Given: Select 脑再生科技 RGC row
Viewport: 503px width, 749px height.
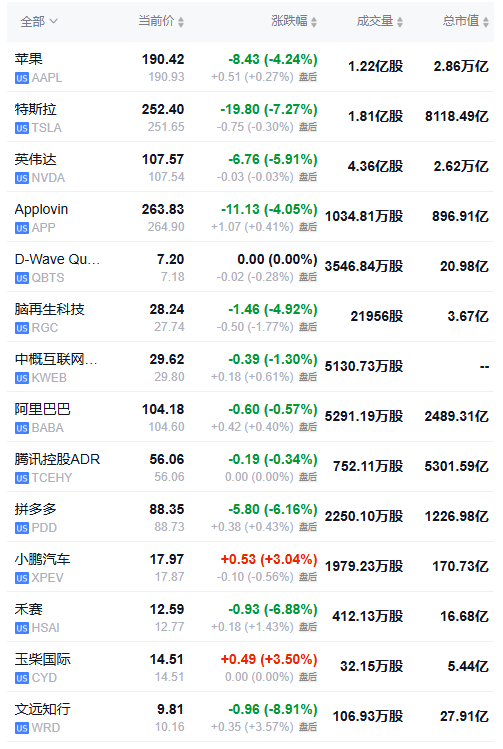Looking at the screenshot, I should coord(250,317).
